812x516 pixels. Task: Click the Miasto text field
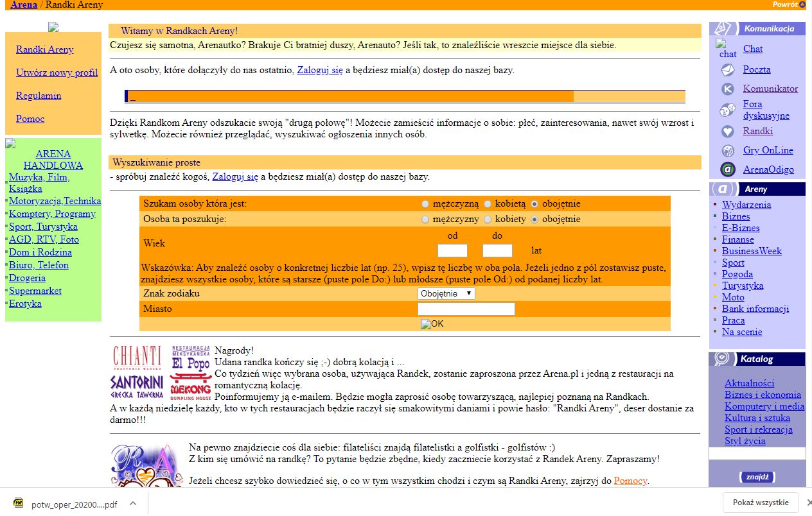coord(466,309)
